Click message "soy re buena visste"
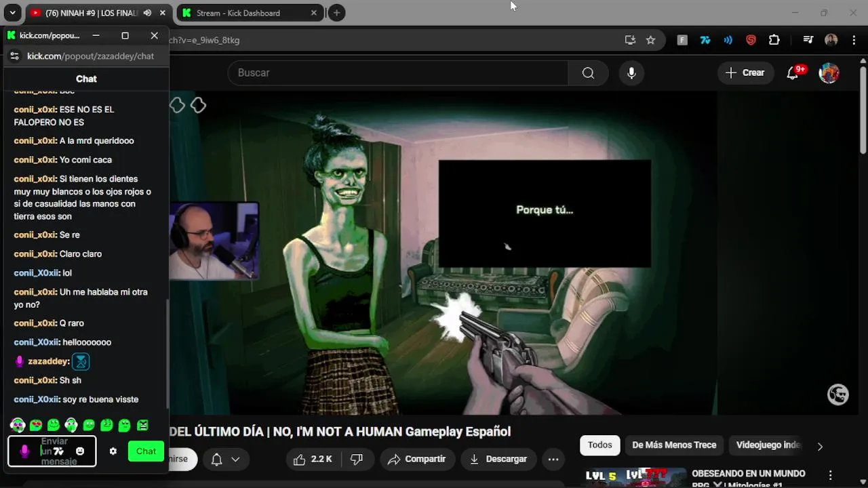Screen dimensions: 868x488 [x=100, y=399]
